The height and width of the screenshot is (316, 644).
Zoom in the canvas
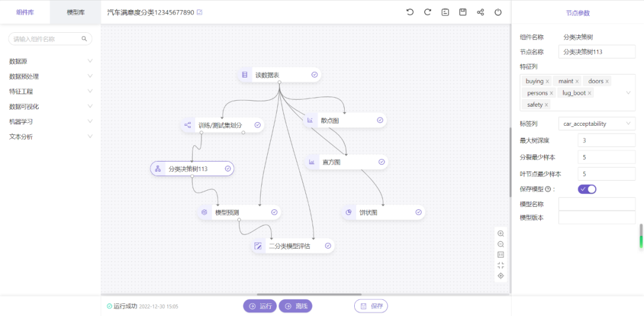point(501,233)
